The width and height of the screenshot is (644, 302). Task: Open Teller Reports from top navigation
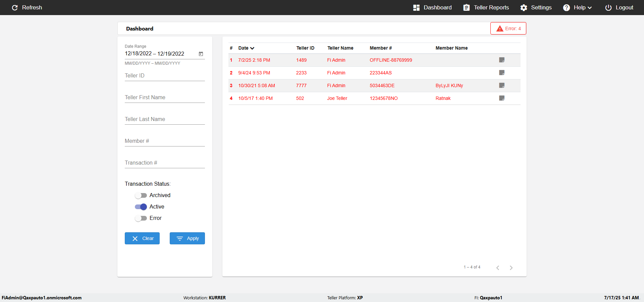coord(486,7)
